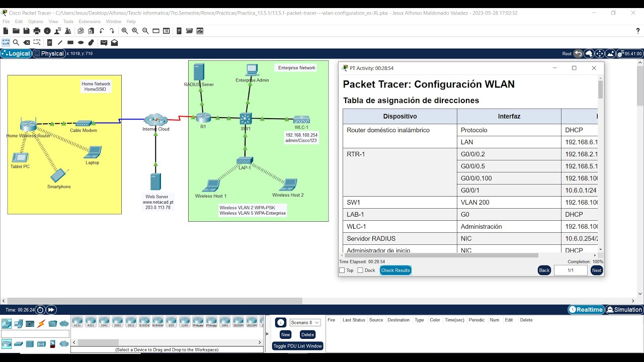Screen dimensions: 644x362
Task: Switch to Logical workspace view
Action: (16, 53)
